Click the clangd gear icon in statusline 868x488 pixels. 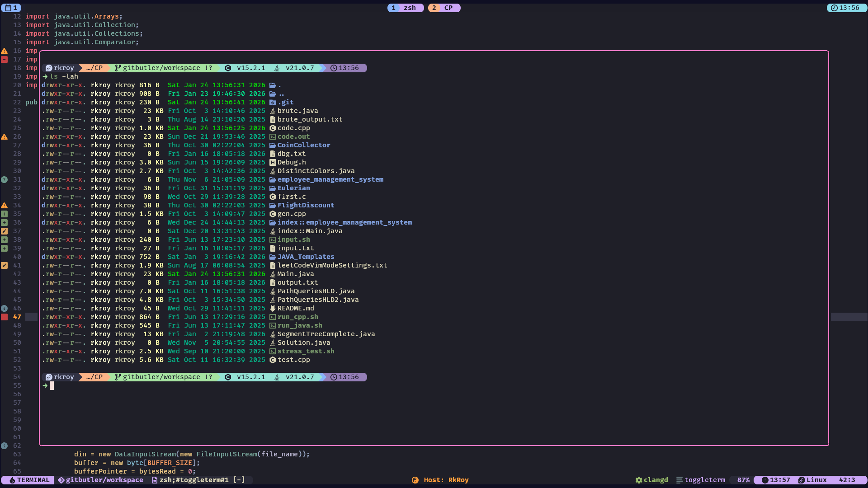tap(638, 480)
